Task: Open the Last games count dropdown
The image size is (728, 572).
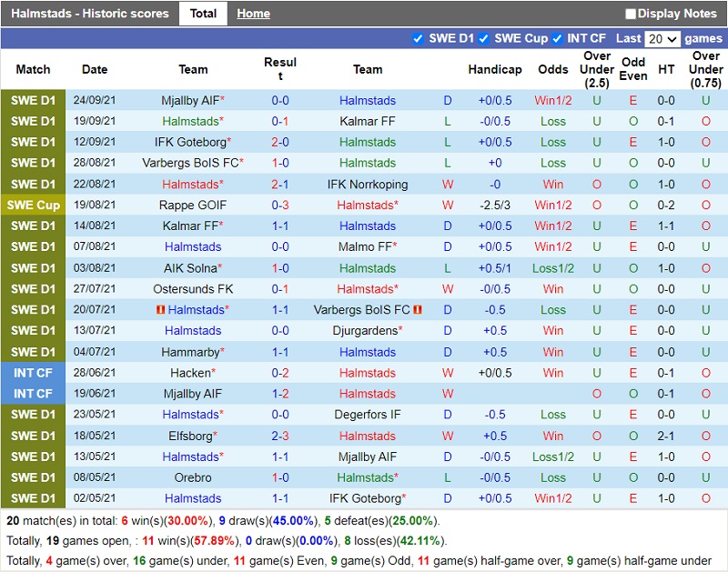Action: 662,39
